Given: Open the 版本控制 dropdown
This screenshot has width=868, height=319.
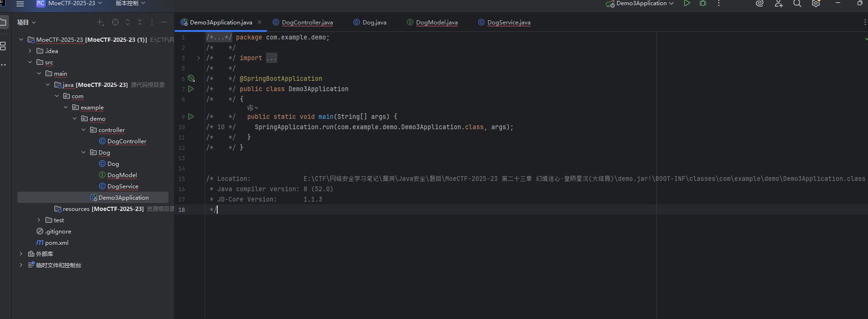Looking at the screenshot, I should coord(130,3).
